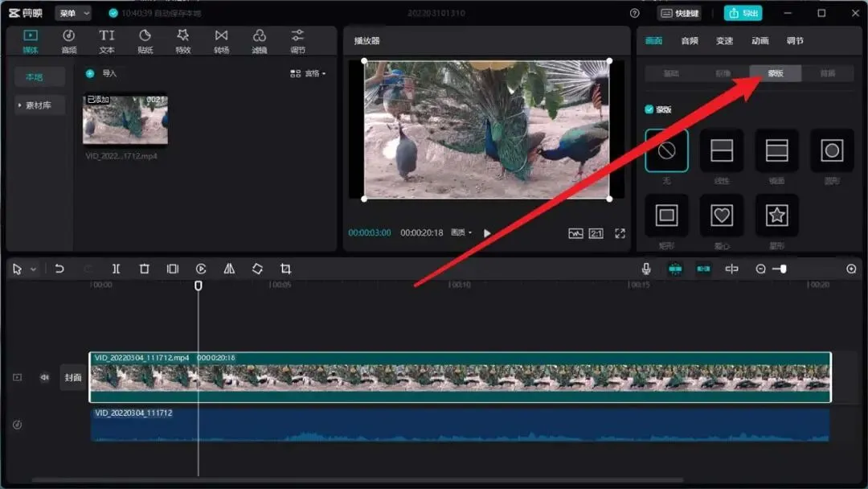
Task: Enter fullscreen preview
Action: [620, 233]
